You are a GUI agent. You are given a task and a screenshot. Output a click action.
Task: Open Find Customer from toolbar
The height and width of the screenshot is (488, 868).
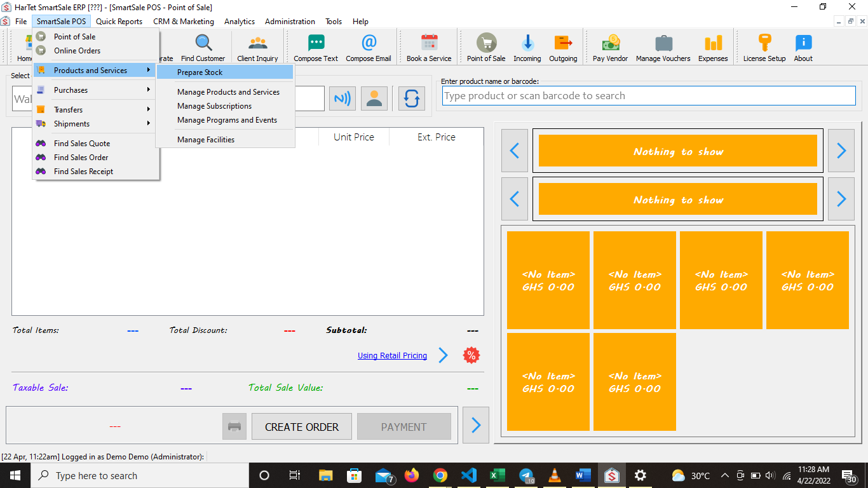[203, 48]
